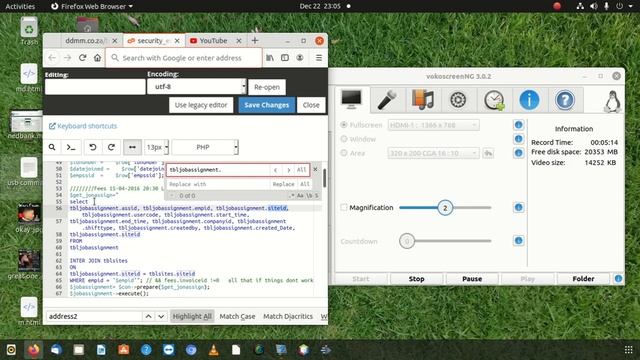Click info icon next to Area option
Screen dimensions: 640x360
(x=518, y=153)
